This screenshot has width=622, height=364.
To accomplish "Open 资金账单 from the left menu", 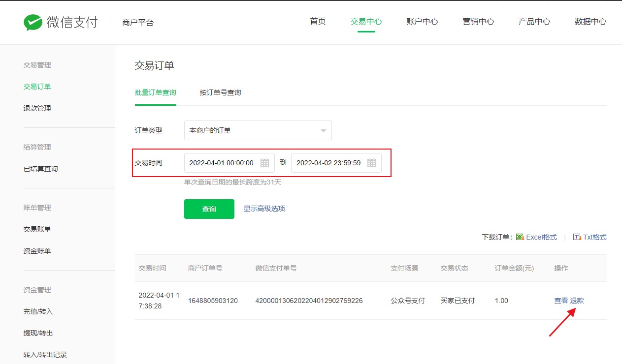I will [37, 251].
